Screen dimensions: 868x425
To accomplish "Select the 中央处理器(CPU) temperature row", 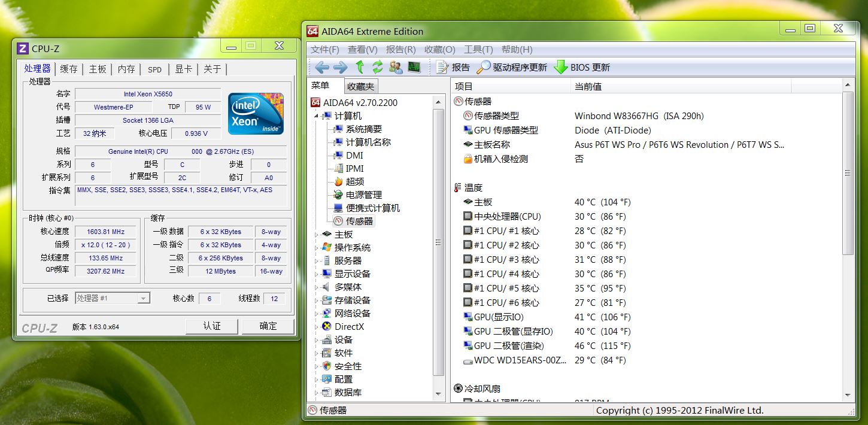I will pyautogui.click(x=647, y=216).
